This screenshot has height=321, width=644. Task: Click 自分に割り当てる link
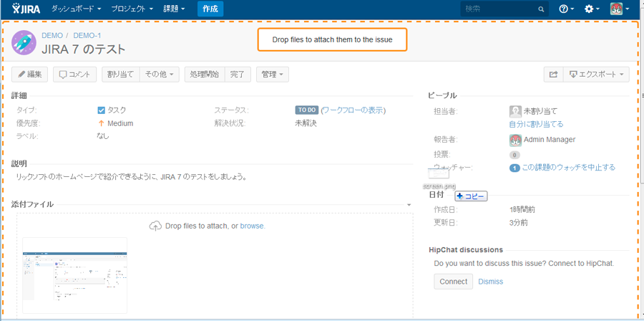pos(537,124)
